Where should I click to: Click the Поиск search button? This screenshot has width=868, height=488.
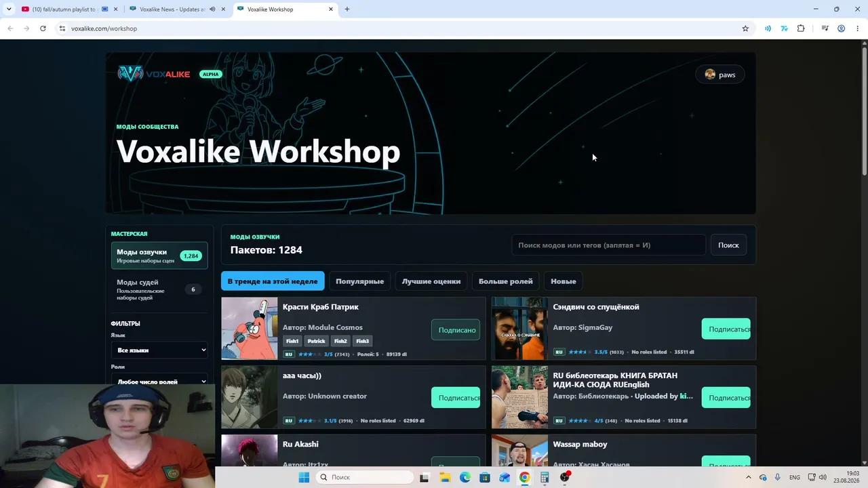(x=728, y=245)
